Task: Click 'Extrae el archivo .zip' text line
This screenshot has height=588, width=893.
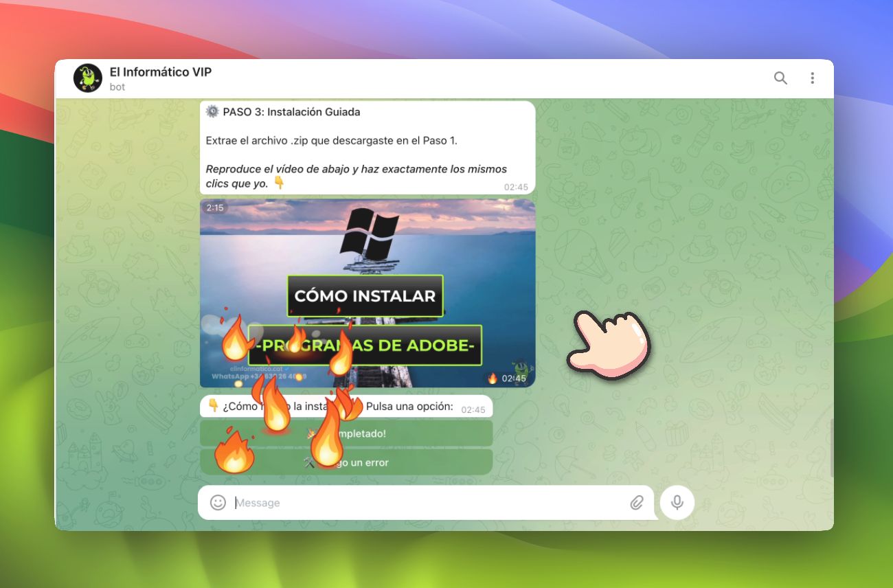Action: point(331,140)
